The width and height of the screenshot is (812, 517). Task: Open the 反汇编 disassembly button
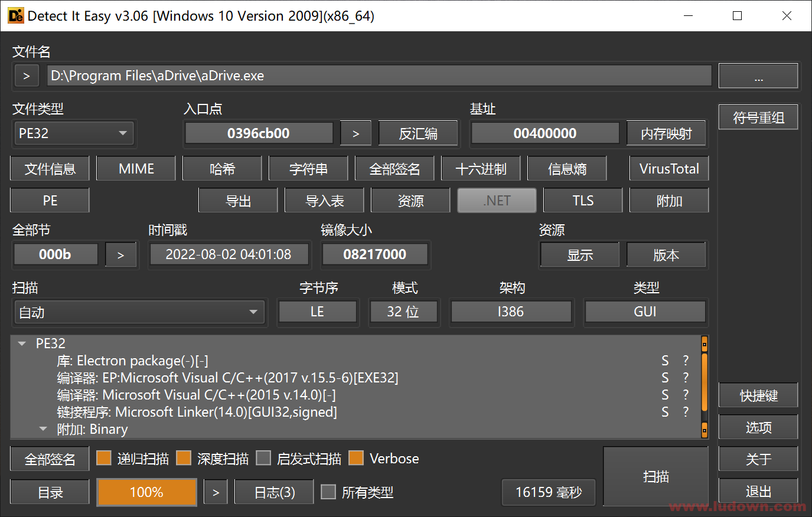point(418,133)
